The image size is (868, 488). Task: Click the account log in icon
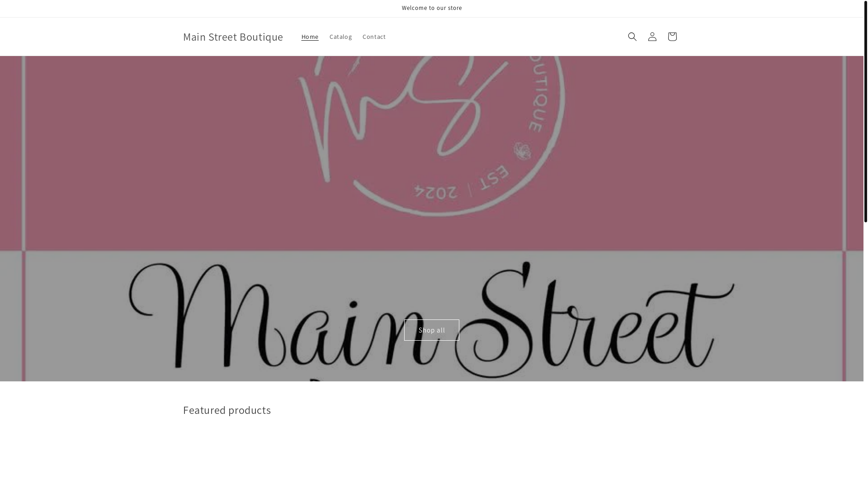click(x=652, y=37)
